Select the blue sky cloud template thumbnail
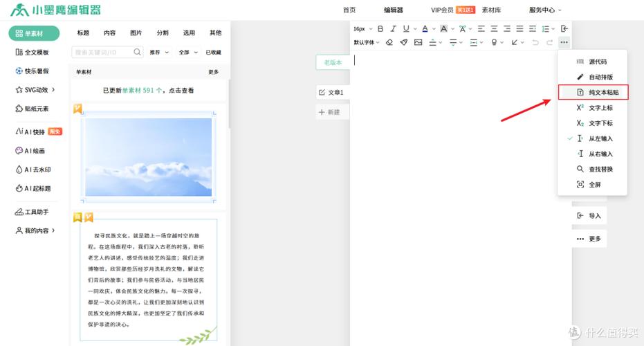The width and height of the screenshot is (644, 346). 148,157
